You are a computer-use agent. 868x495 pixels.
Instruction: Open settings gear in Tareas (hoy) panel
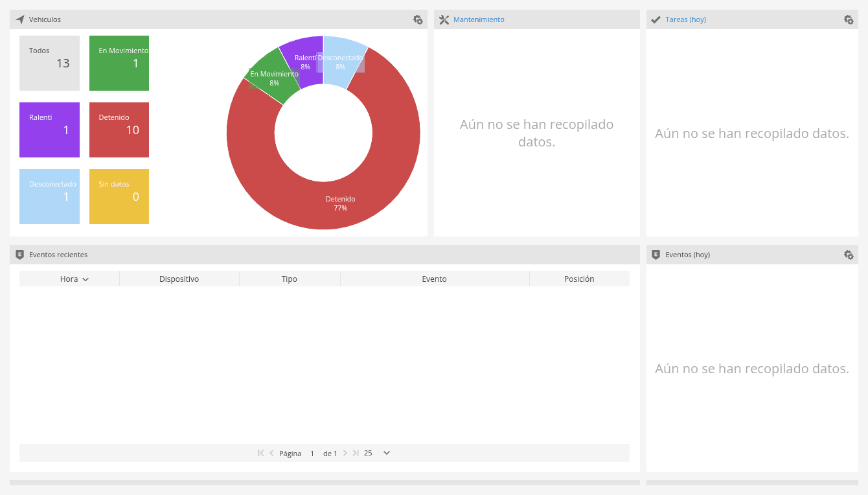(849, 19)
